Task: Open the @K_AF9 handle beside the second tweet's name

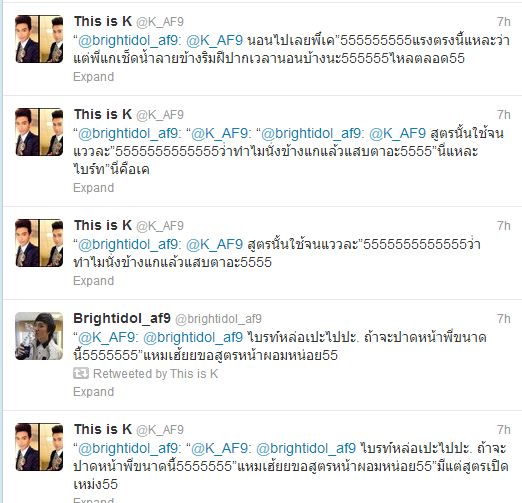Action: 160,115
